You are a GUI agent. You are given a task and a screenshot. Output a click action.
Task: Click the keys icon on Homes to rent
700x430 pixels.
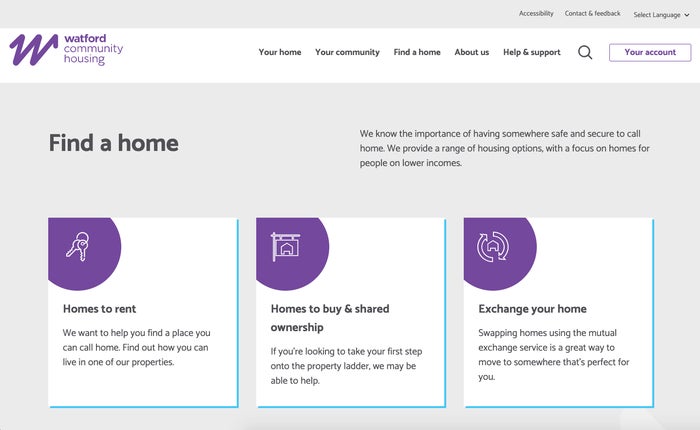(x=78, y=246)
